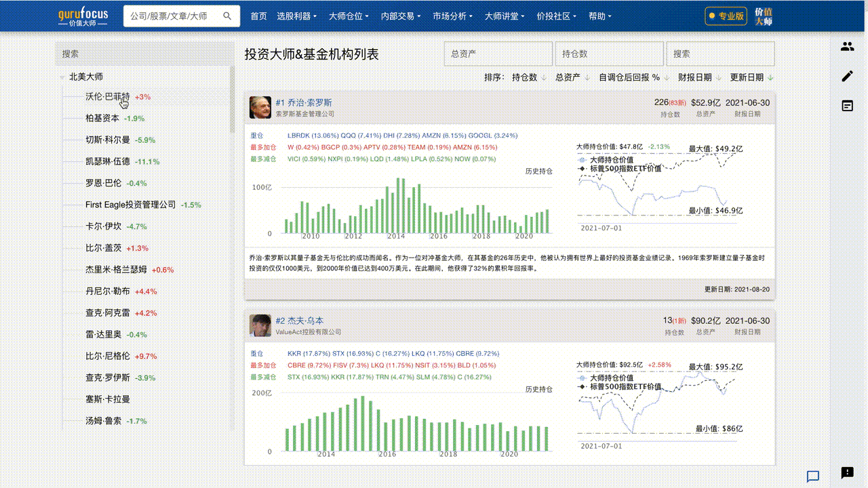
Task: Expand the 价投社区 menu
Action: click(x=557, y=16)
